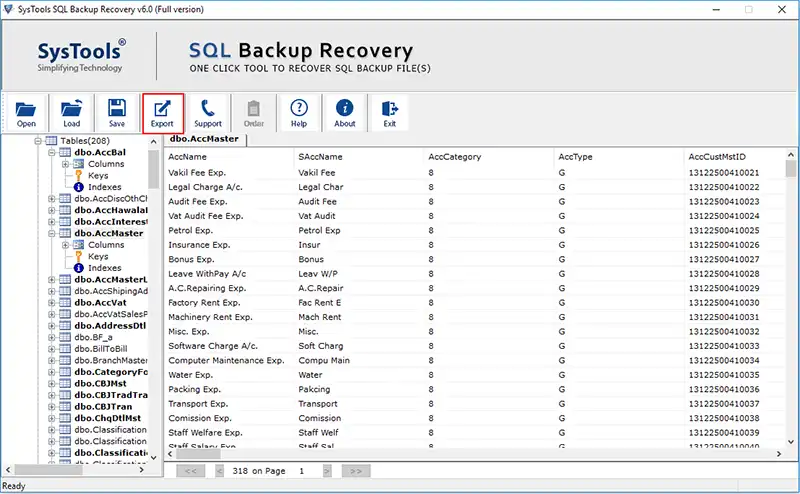Click the table icon of dbo.AddressDtl
800x494 pixels.
65,326
